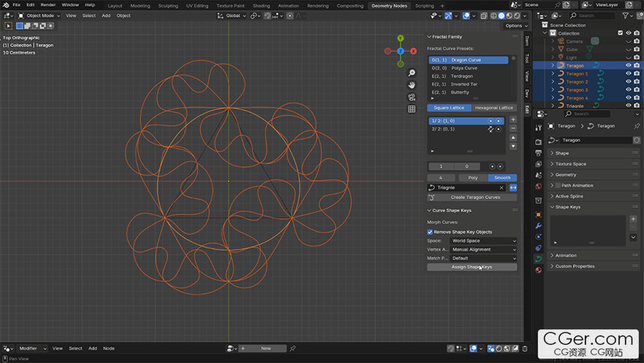Toggle fake user shield for Teragon curve
Image resolution: width=644 pixels, height=363 pixels.
tap(637, 140)
